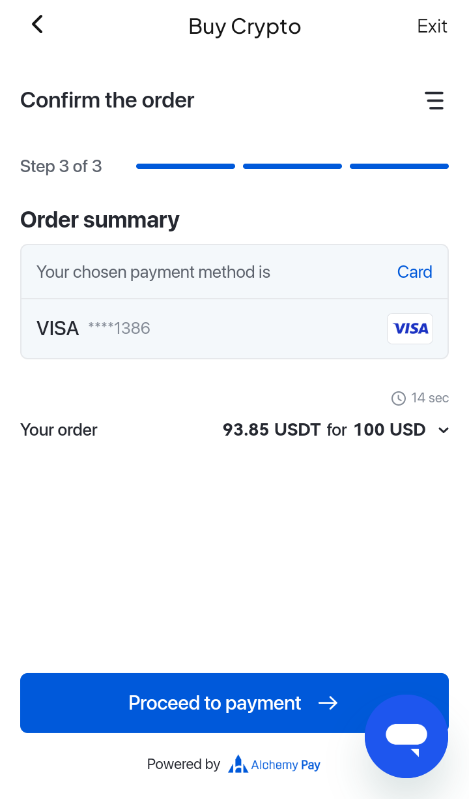
Task: Change the Card payment method
Action: [x=414, y=272]
